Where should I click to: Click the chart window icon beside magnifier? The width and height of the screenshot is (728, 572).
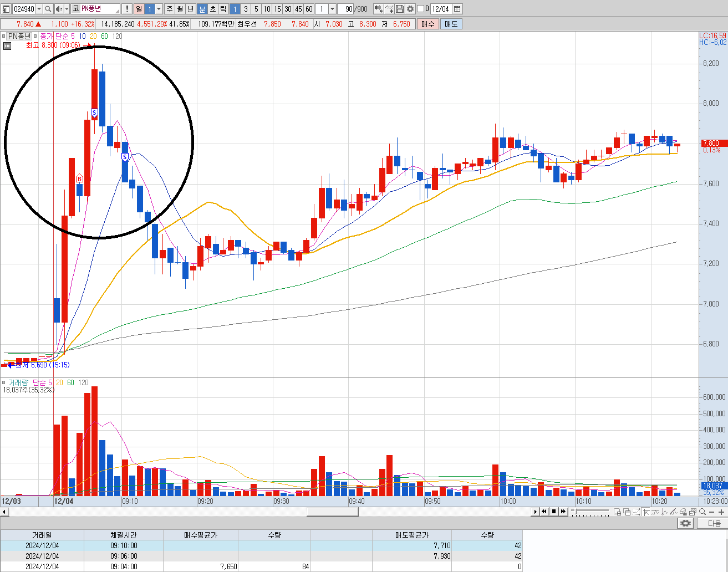click(693, 512)
